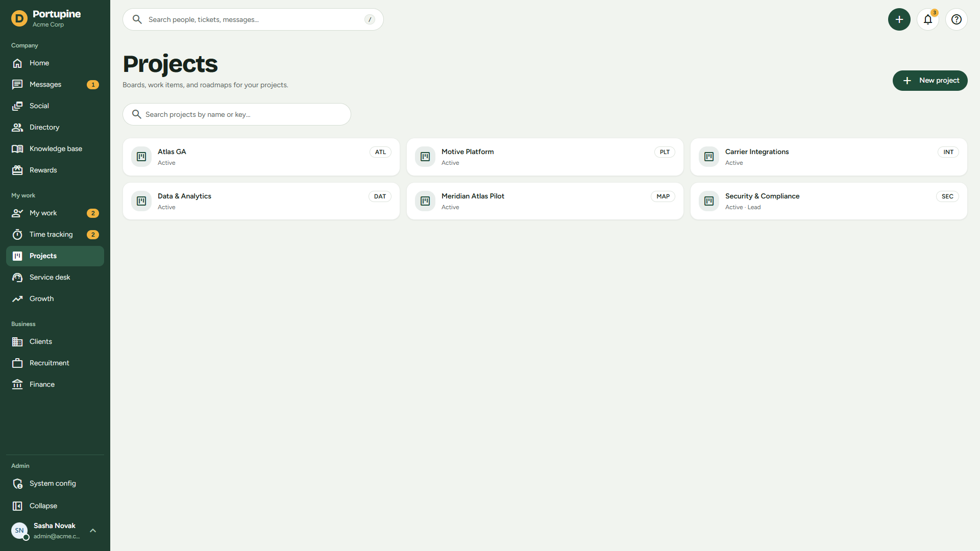
Task: Open the Motive Platform project
Action: click(545, 157)
